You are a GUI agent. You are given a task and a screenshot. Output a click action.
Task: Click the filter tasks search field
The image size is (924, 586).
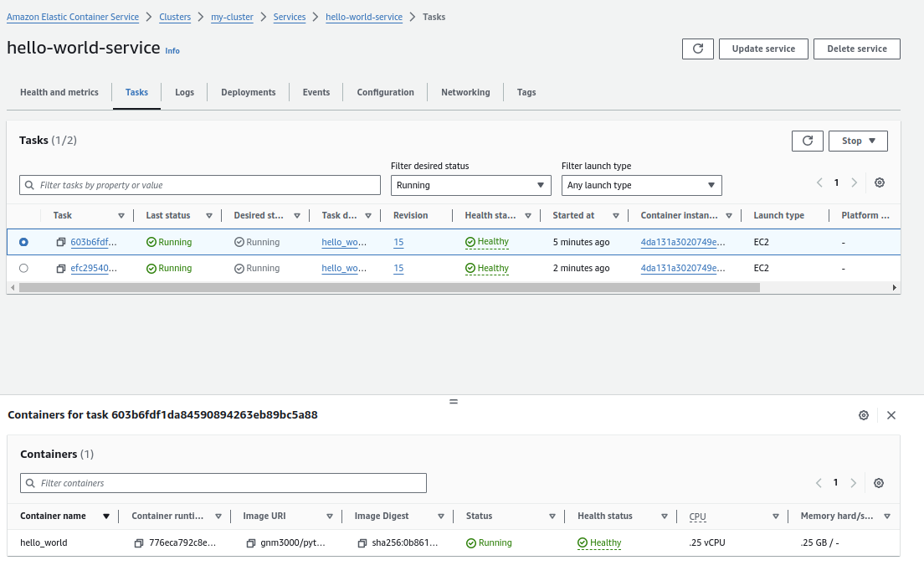(x=199, y=185)
